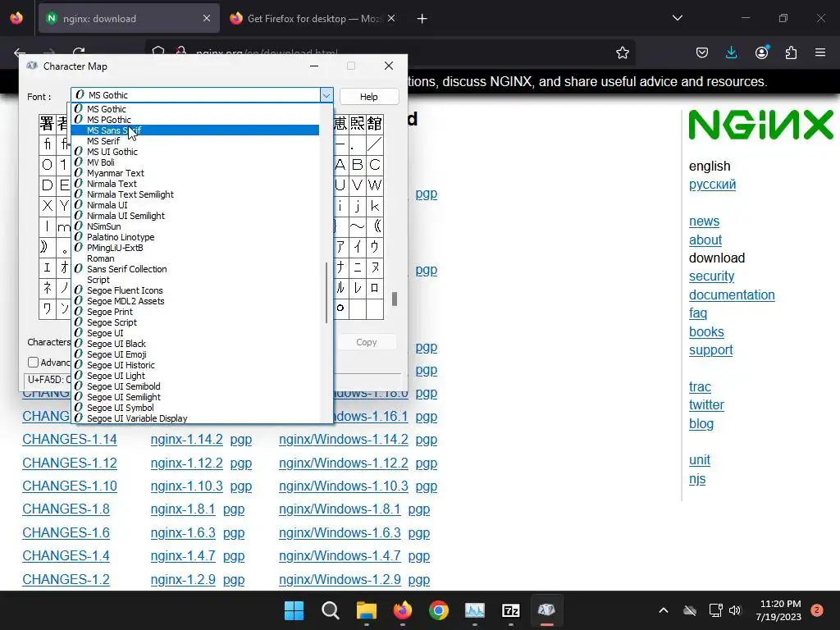Open the security link in sidebar
The image size is (840, 630).
click(x=711, y=276)
